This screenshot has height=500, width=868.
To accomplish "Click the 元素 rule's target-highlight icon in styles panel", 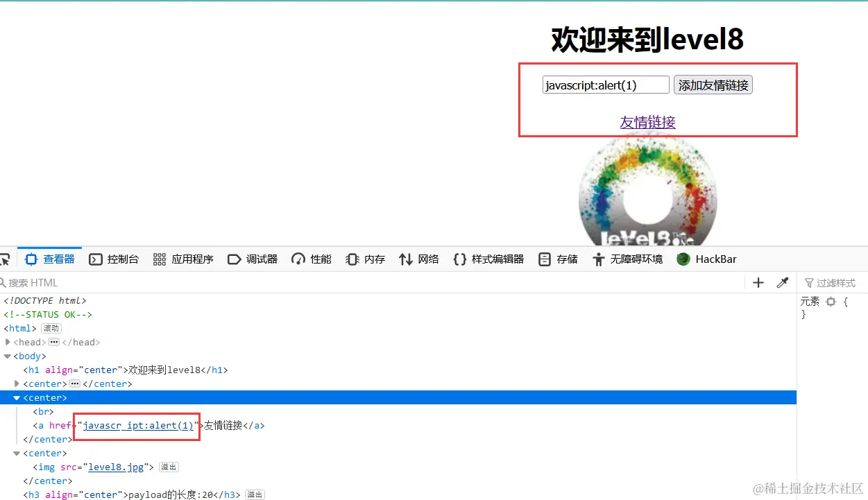I will tap(831, 302).
